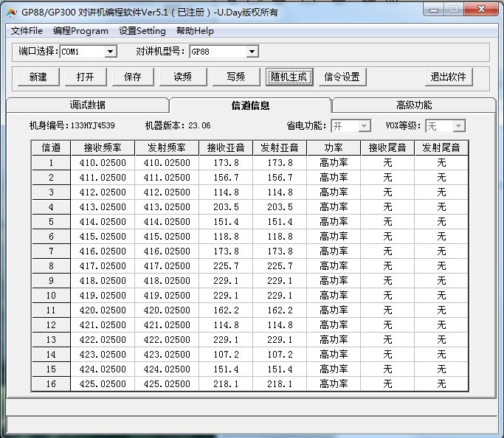Click the 新建 button
The height and width of the screenshot is (438, 504).
[x=38, y=77]
